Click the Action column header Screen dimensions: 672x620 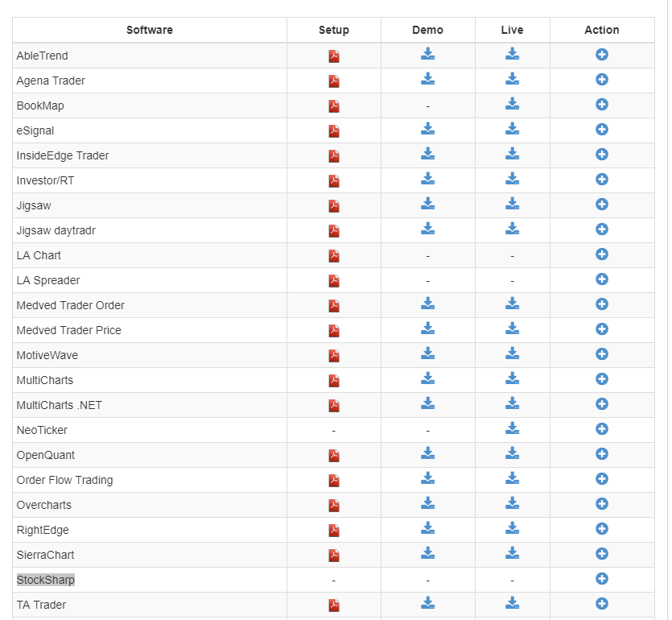coord(601,30)
